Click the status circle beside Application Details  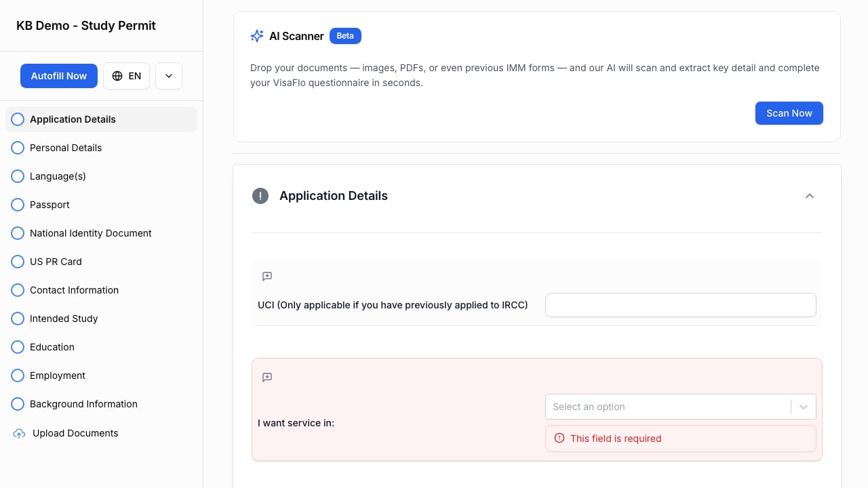(18, 119)
